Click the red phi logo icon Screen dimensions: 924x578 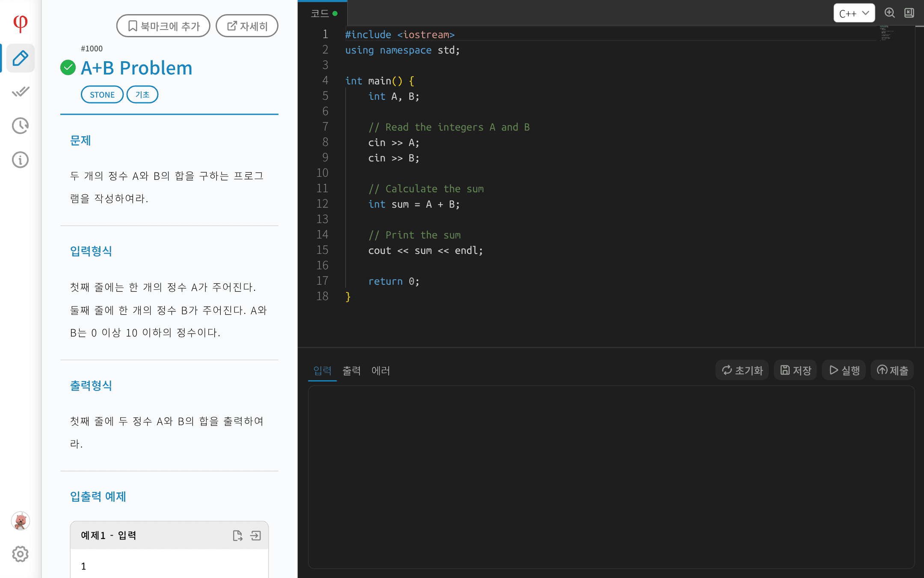pyautogui.click(x=20, y=24)
